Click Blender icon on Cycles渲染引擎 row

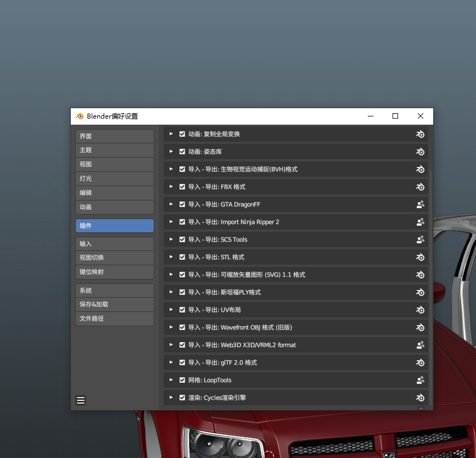(x=420, y=398)
